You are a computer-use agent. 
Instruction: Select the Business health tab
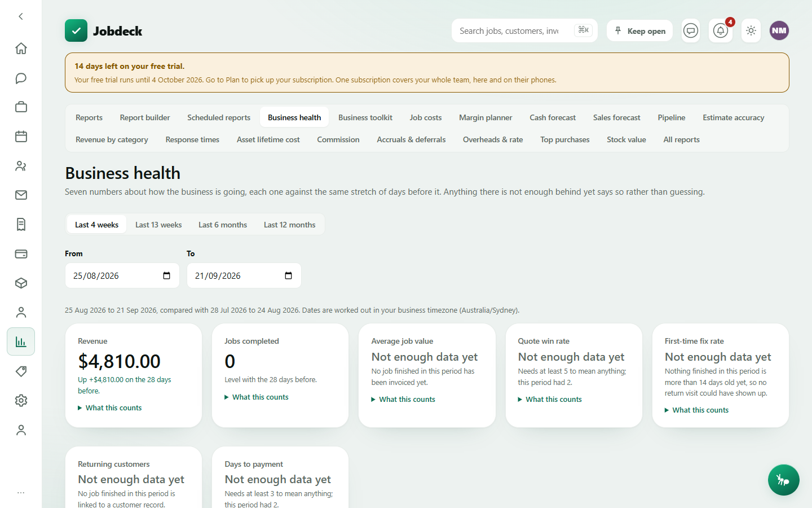[x=294, y=117]
